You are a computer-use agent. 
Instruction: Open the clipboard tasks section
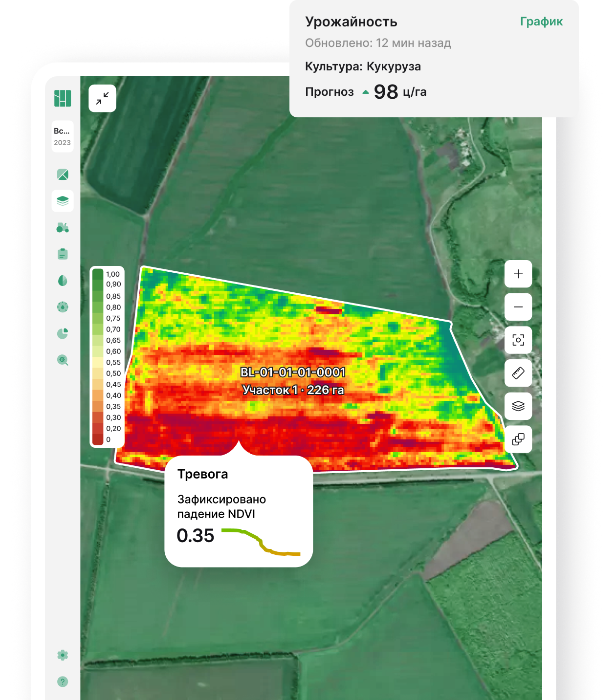click(x=63, y=254)
